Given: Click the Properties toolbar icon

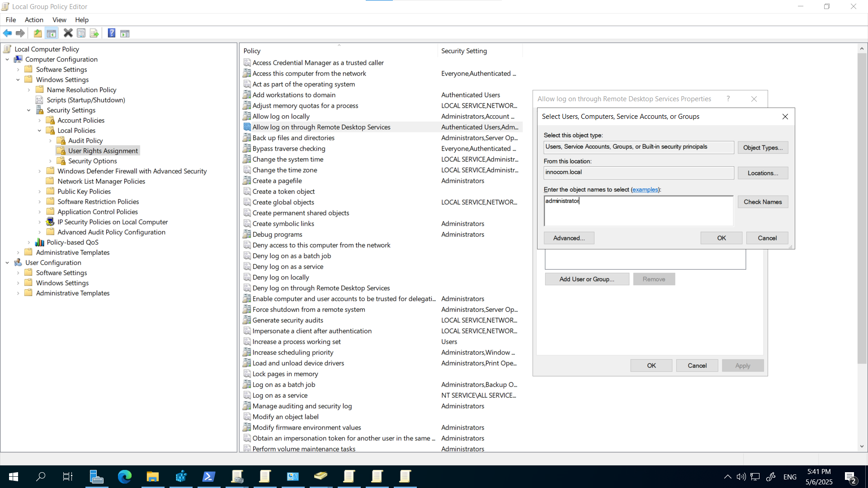Looking at the screenshot, I should coord(81,33).
